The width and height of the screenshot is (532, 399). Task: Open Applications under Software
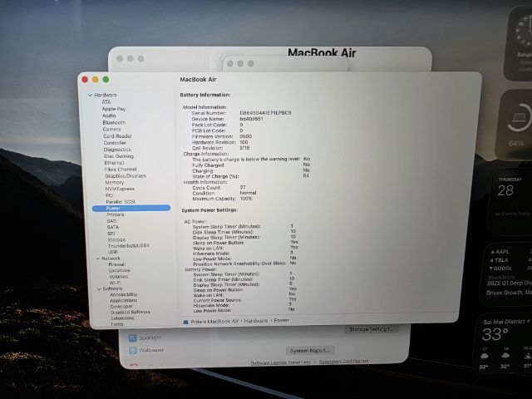coord(124,301)
